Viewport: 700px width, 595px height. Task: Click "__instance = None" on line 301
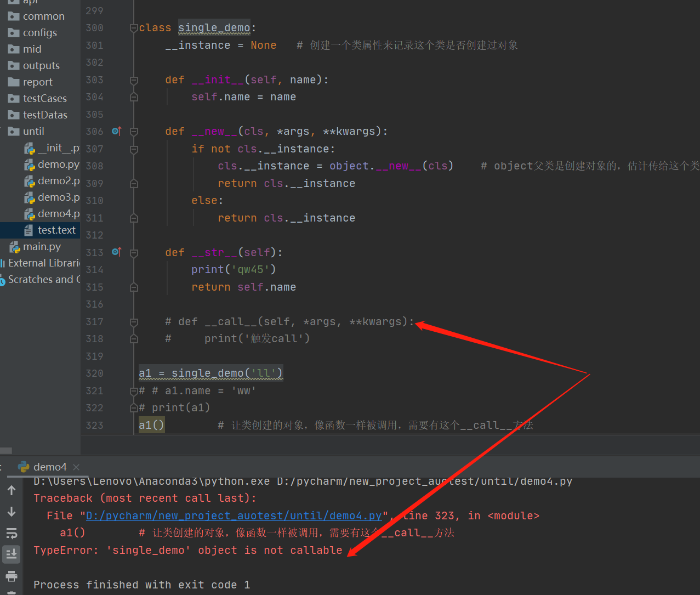tap(221, 45)
